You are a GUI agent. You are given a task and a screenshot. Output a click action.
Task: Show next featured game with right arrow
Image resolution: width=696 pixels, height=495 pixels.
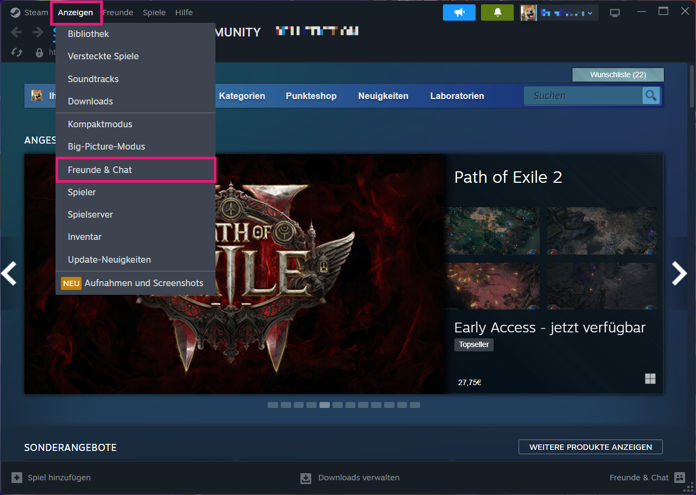point(679,273)
